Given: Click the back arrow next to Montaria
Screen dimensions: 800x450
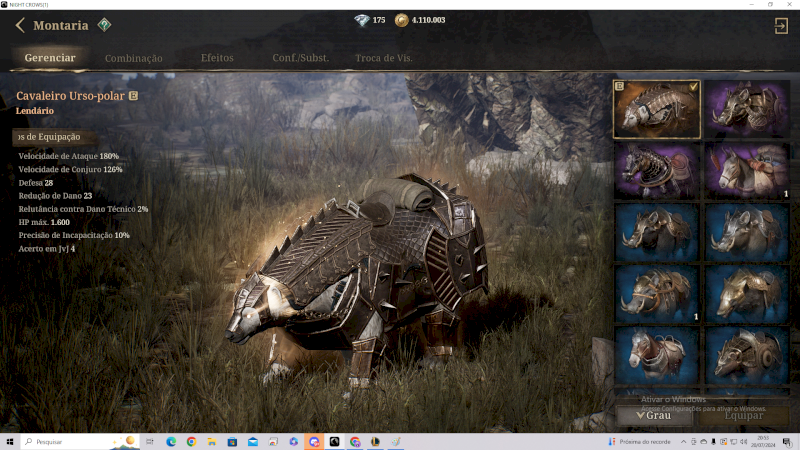Looking at the screenshot, I should [x=20, y=25].
